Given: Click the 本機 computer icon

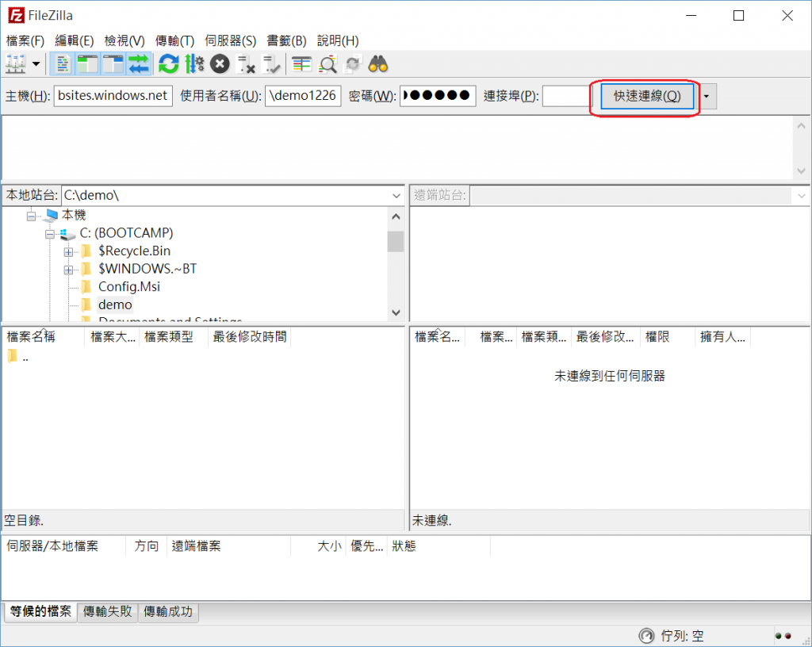Looking at the screenshot, I should [x=52, y=215].
